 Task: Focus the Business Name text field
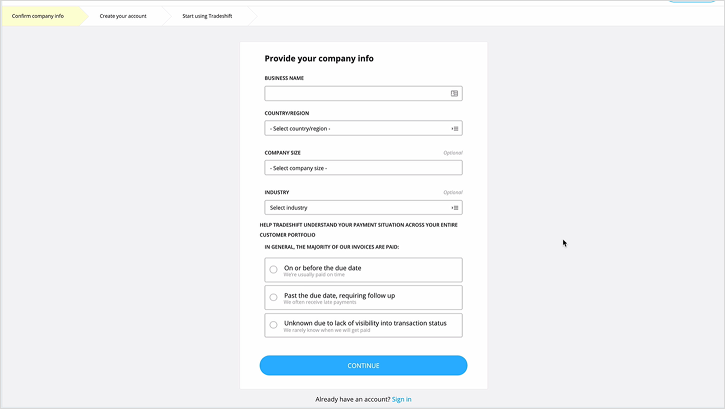tap(355, 94)
